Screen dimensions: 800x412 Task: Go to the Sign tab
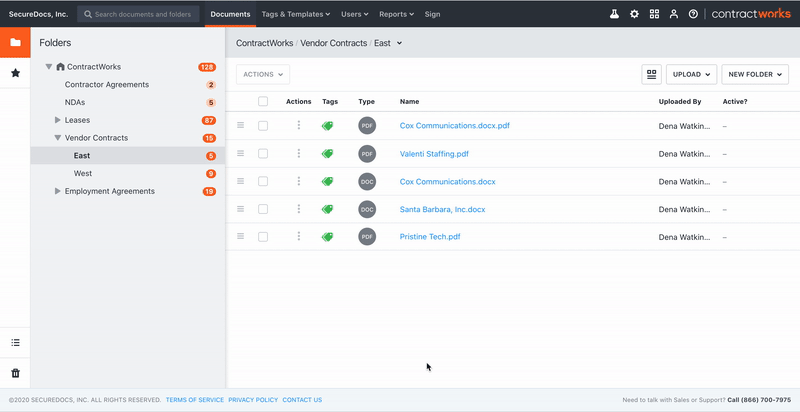432,14
